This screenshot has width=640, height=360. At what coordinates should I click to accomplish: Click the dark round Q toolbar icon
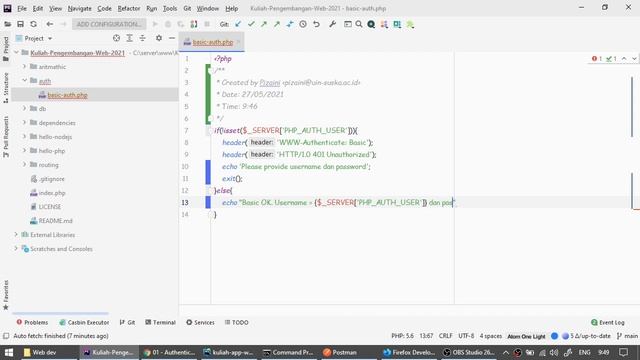pyautogui.click(x=371, y=24)
